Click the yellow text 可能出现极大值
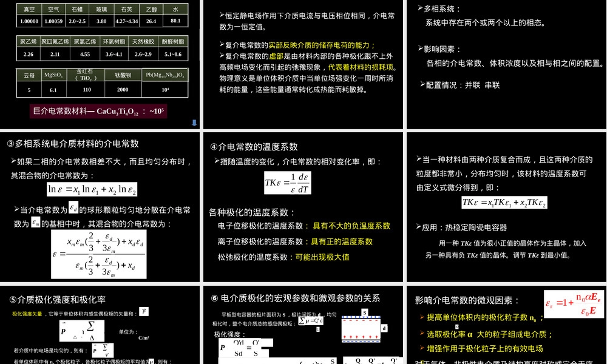 click(x=322, y=257)
